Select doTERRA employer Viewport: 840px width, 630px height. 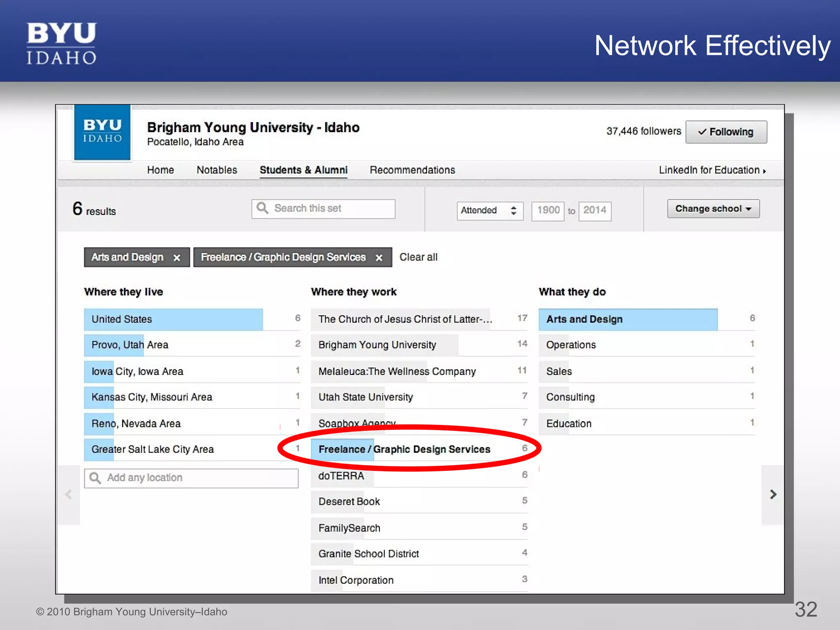pyautogui.click(x=419, y=476)
